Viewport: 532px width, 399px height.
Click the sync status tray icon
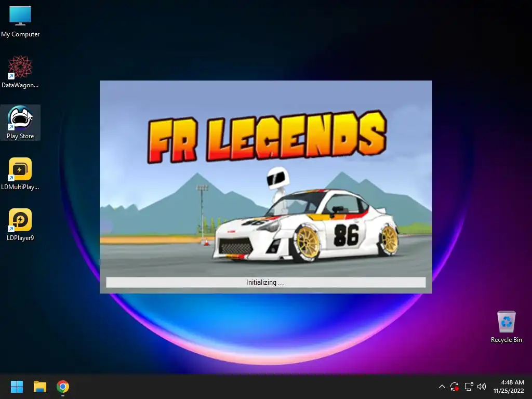pos(455,387)
